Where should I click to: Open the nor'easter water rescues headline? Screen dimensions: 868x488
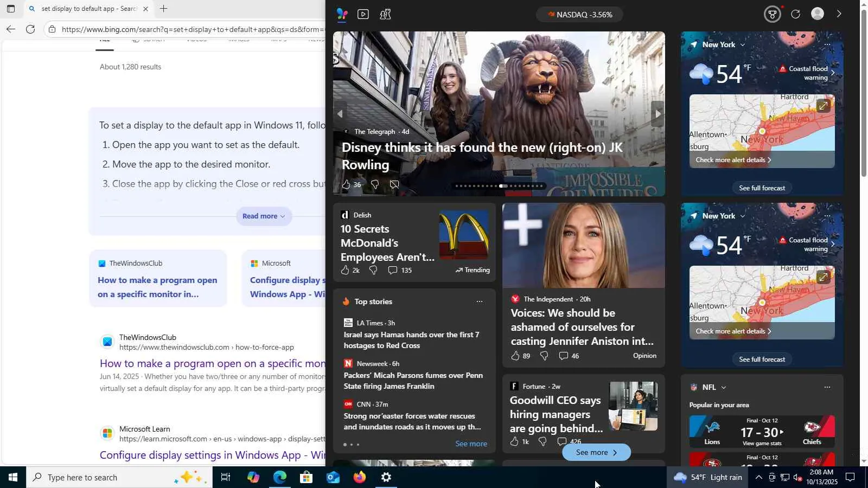[x=412, y=421]
